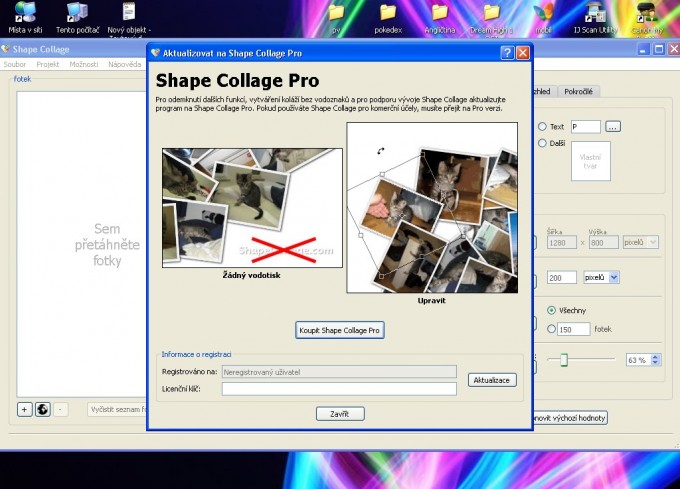Click the Výška field showing 800
Image resolution: width=680 pixels, height=489 pixels.
[603, 242]
